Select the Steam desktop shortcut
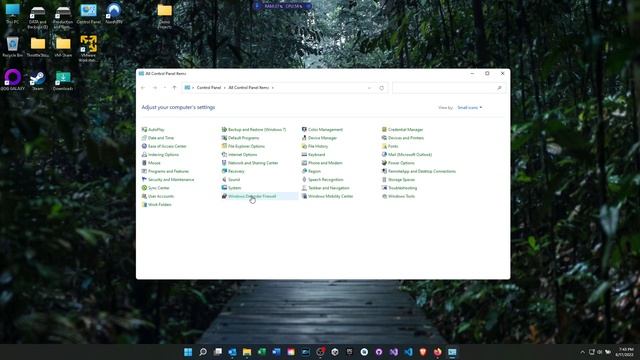This screenshot has width=640, height=360. click(x=38, y=81)
